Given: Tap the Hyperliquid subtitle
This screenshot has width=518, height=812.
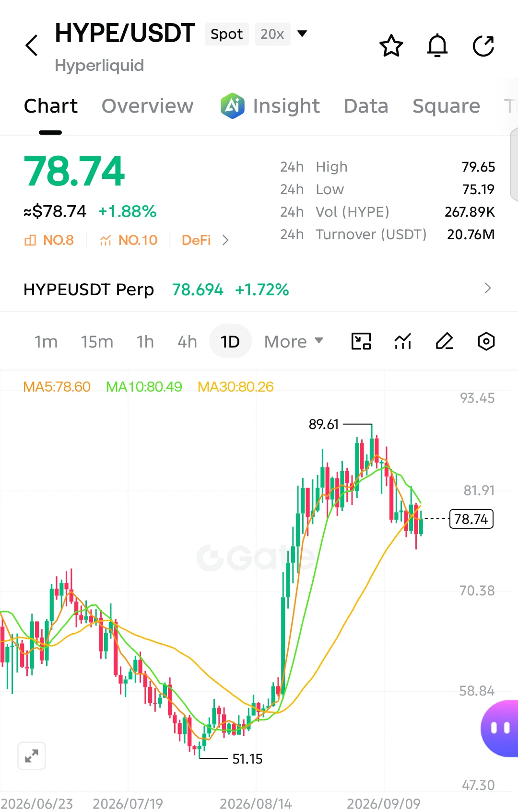Looking at the screenshot, I should (99, 66).
